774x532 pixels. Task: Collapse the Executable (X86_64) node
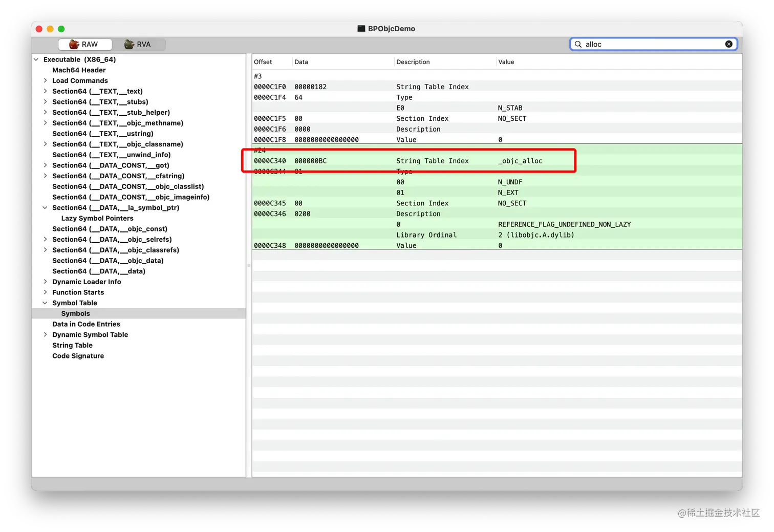pyautogui.click(x=36, y=59)
